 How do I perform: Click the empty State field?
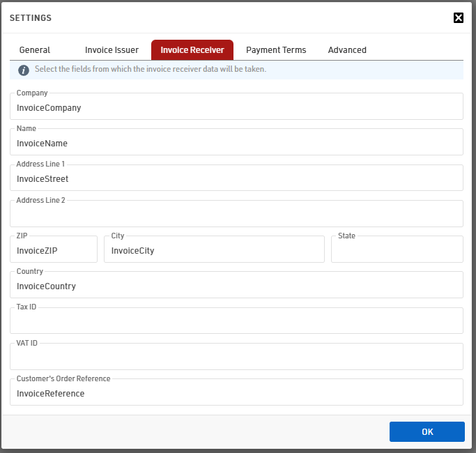click(x=397, y=250)
